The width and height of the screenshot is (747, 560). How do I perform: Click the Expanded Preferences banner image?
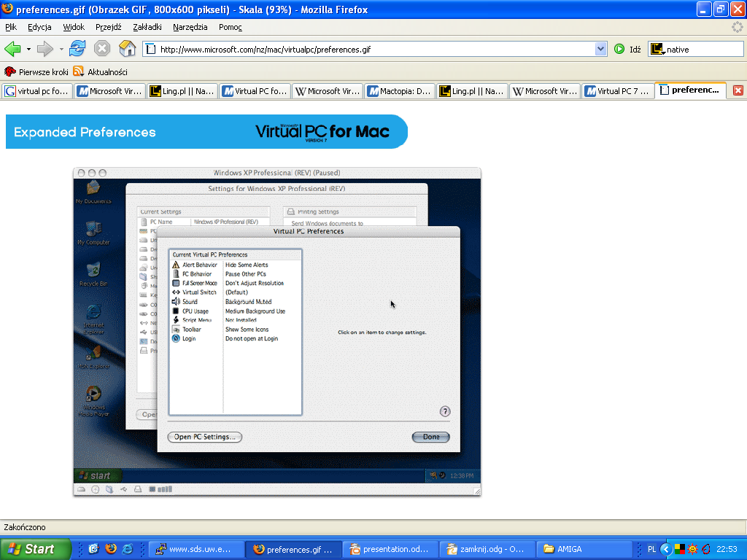click(x=206, y=131)
